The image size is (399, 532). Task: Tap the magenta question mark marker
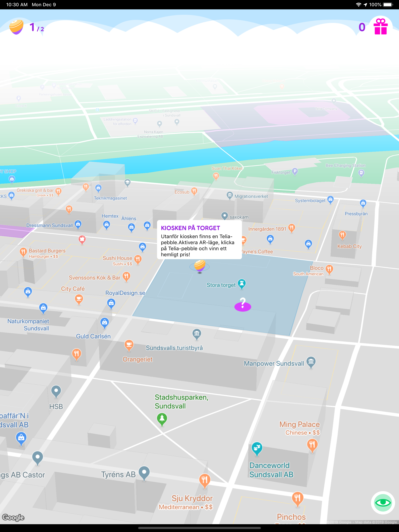243,305
